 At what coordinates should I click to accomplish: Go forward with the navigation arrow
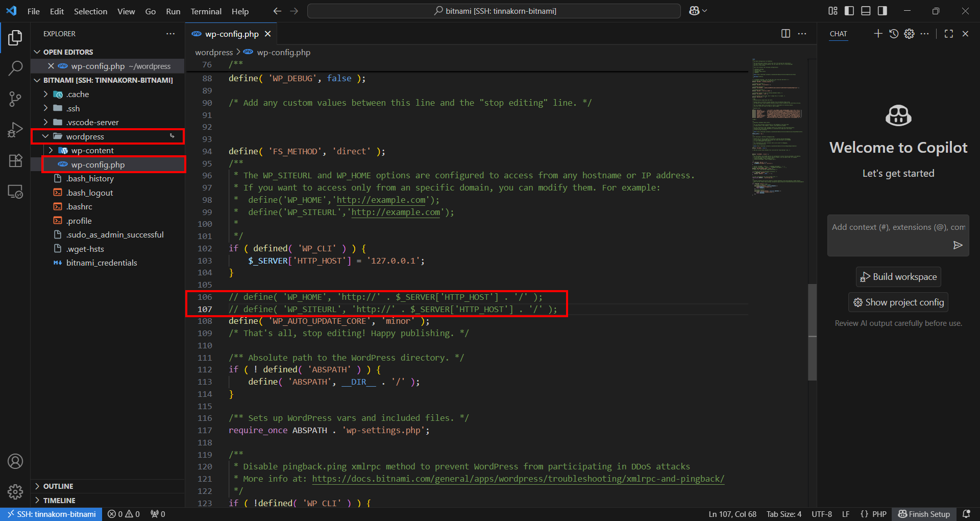(x=294, y=11)
